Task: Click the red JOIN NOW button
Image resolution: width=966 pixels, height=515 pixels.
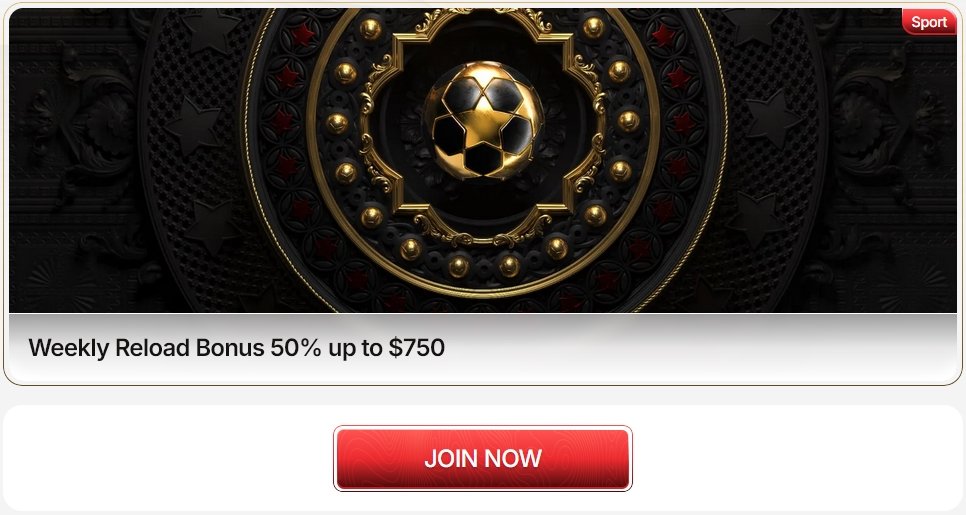Action: (482, 458)
